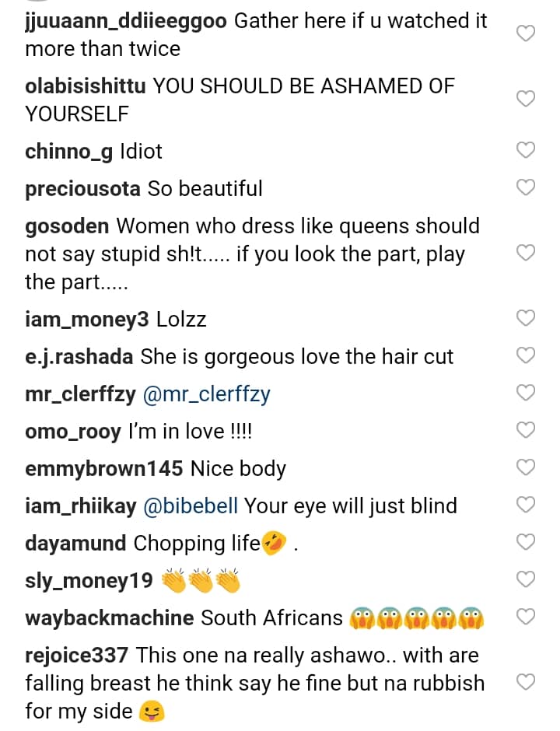Image resolution: width=560 pixels, height=731 pixels.
Task: Like iam_money3's "Lolzz" comment
Action: click(x=527, y=318)
